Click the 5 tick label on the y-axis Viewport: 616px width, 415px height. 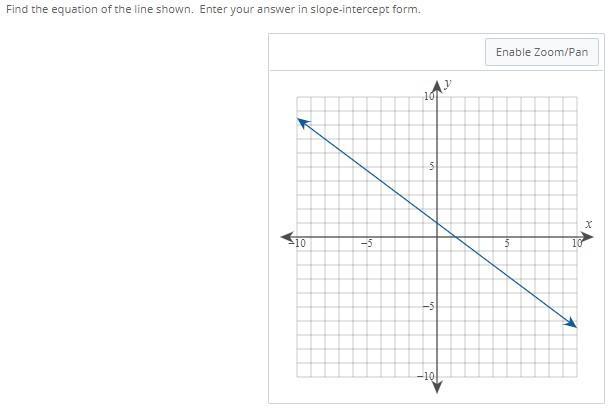click(431, 167)
